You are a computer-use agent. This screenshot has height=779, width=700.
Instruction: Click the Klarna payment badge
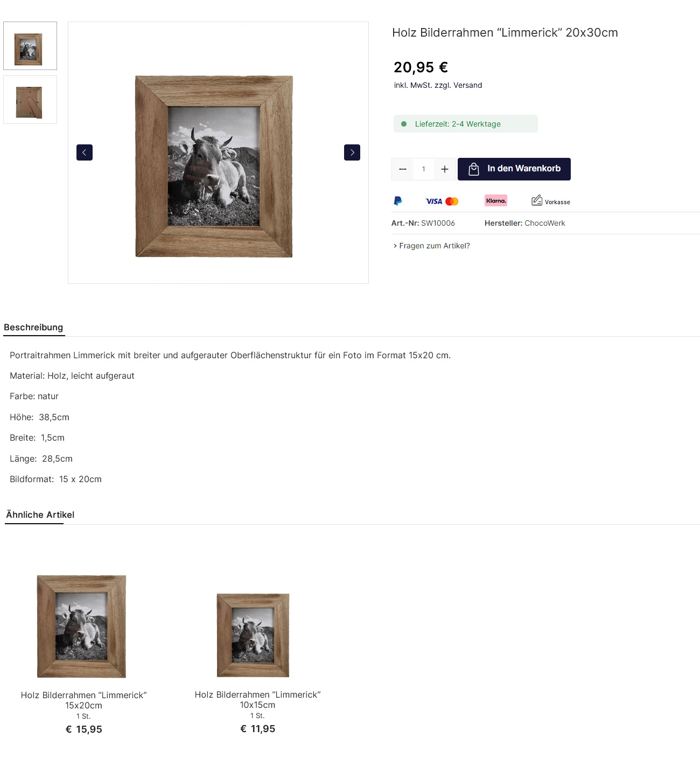click(496, 200)
